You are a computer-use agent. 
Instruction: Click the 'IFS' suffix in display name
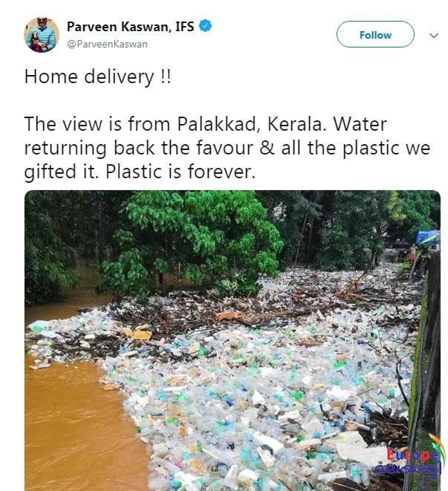(x=184, y=27)
